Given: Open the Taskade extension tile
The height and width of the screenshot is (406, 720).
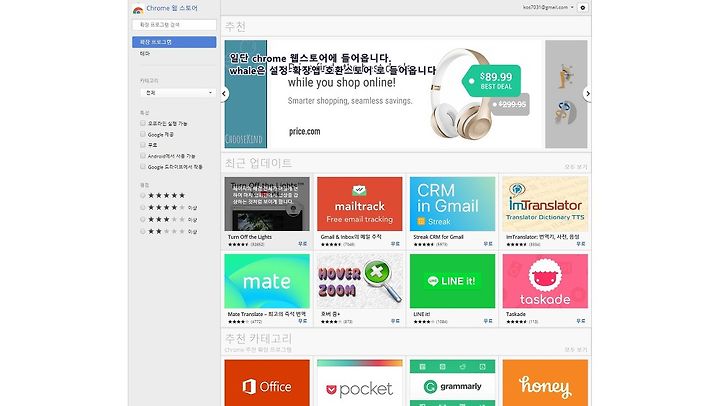Looking at the screenshot, I should coord(545,281).
